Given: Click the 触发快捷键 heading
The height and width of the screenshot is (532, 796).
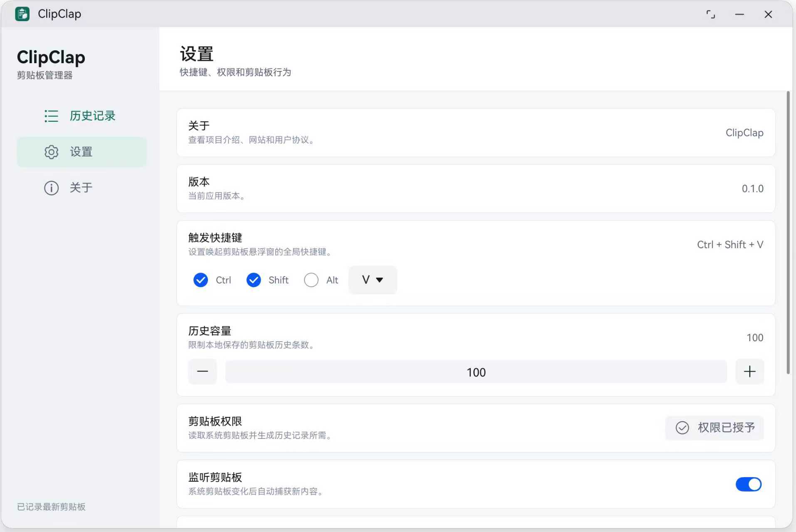Looking at the screenshot, I should (x=215, y=238).
